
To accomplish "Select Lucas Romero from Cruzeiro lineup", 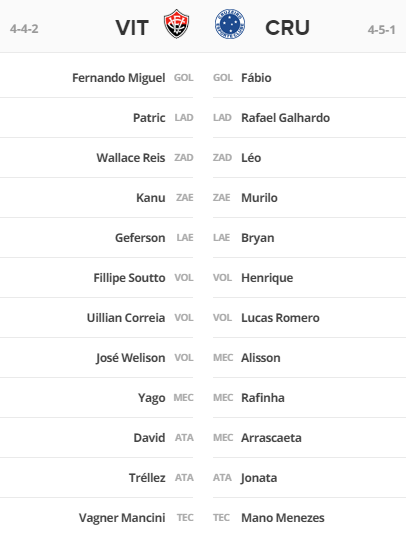I will pyautogui.click(x=280, y=318).
